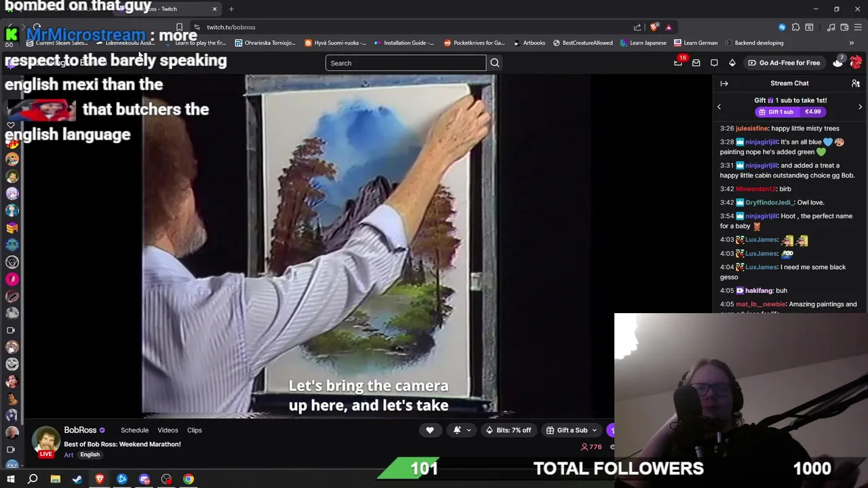Open File Explorer from the taskbar
868x488 pixels.
[x=55, y=479]
